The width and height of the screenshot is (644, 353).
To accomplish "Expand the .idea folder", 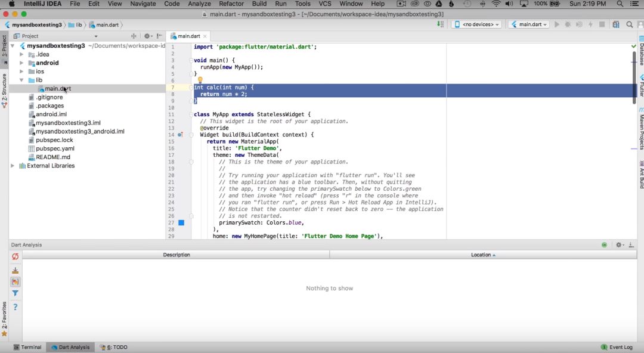I will [21, 54].
